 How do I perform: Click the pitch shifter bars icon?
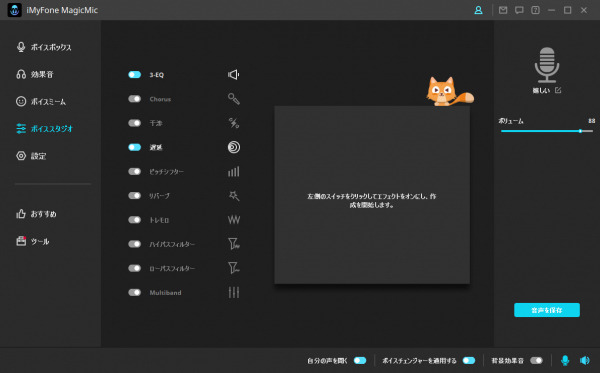point(233,171)
